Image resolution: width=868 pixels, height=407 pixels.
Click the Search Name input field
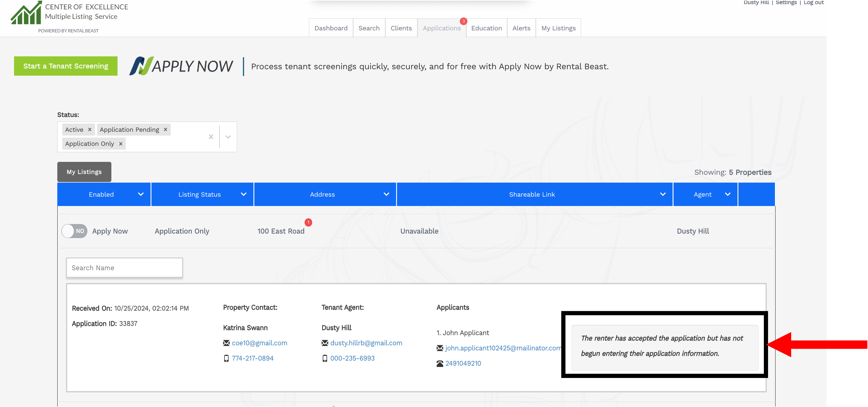[124, 268]
